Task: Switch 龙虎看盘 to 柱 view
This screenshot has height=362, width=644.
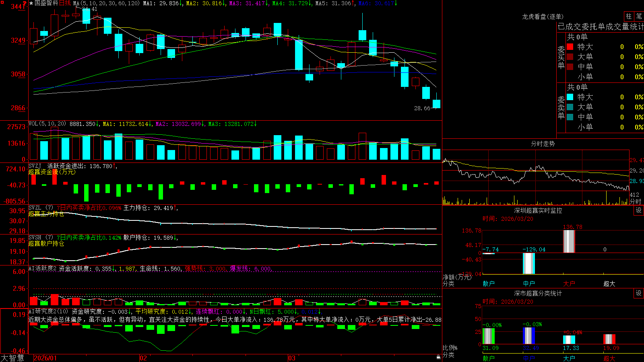Action: pos(629,16)
